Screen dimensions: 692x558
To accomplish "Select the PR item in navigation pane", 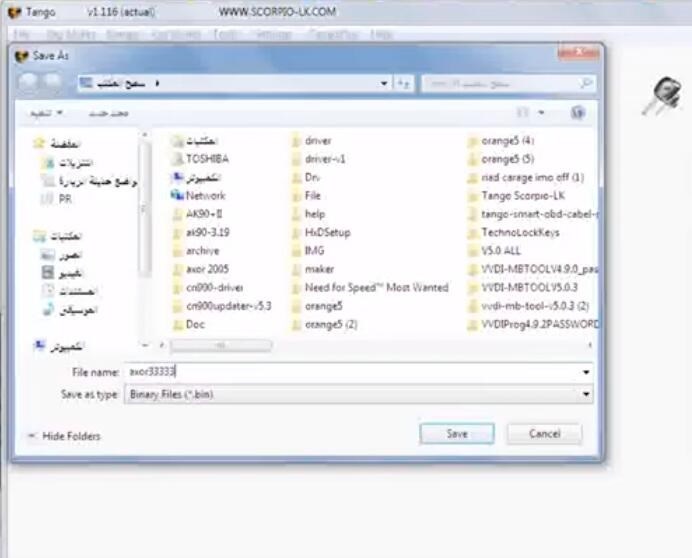I will tap(56, 199).
